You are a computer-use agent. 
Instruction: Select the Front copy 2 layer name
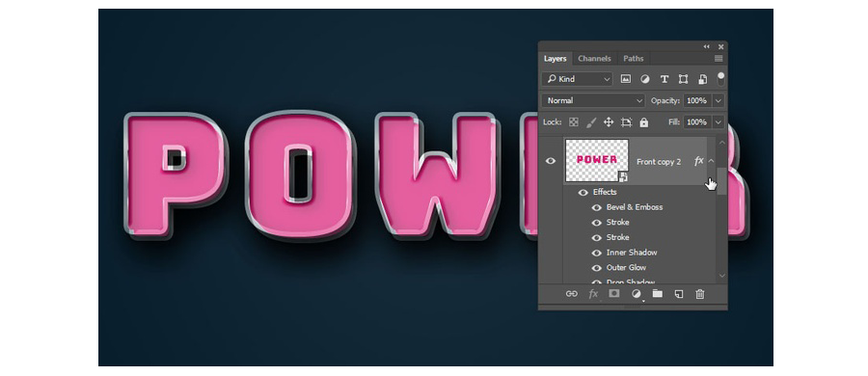coord(659,162)
